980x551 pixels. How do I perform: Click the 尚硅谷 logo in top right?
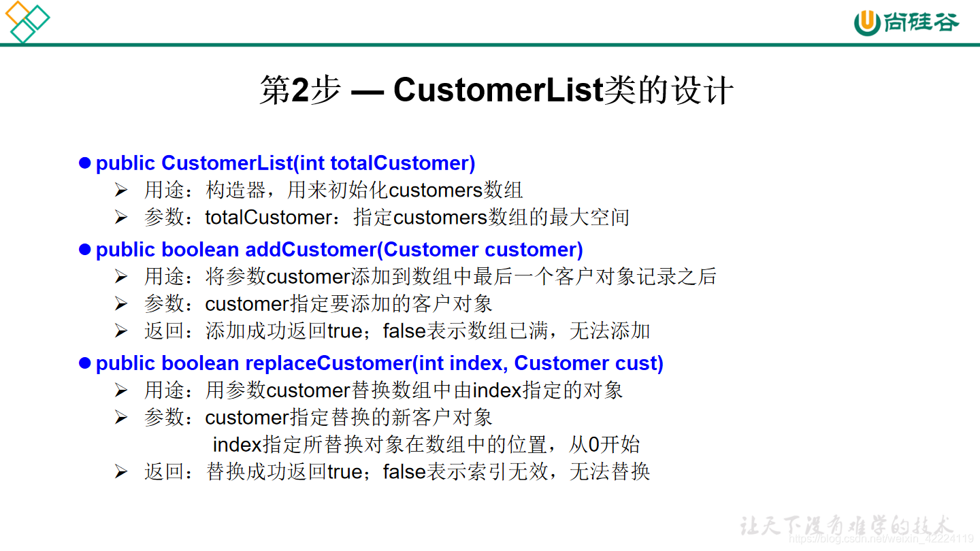pos(906,22)
